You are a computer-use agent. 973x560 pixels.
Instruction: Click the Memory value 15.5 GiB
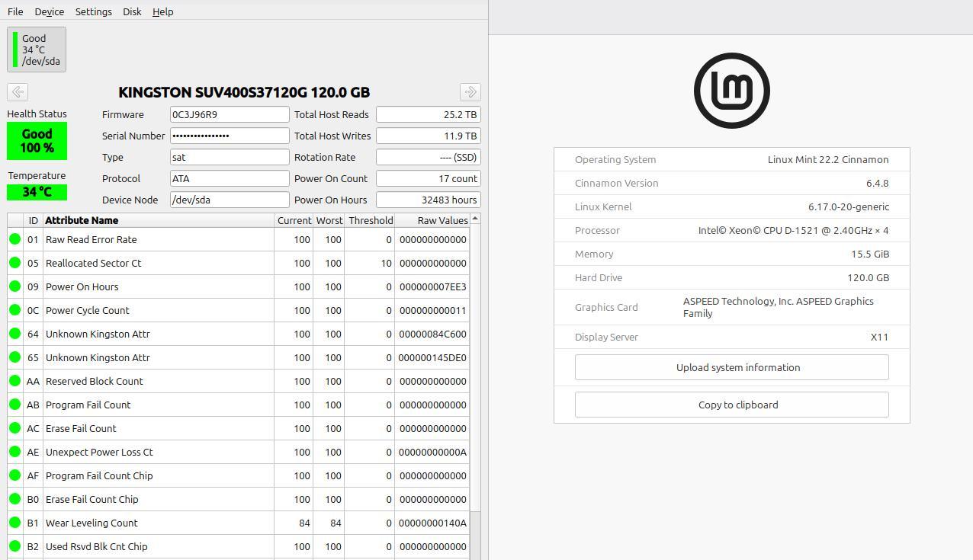click(x=870, y=254)
